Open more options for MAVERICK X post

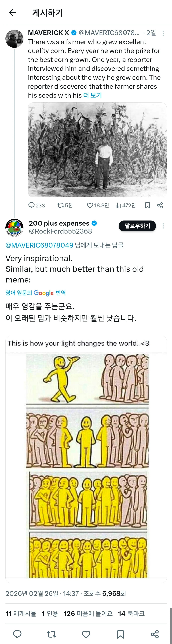[163, 33]
